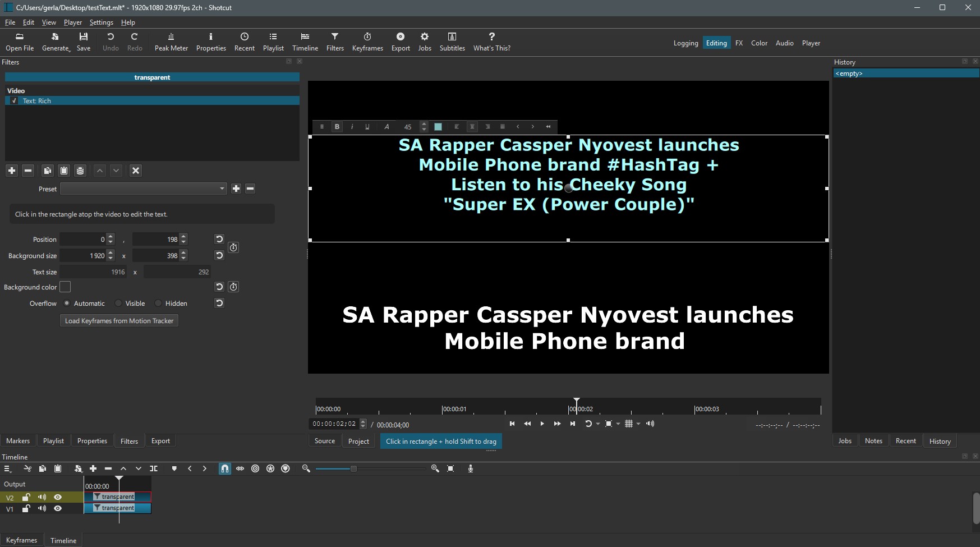Switch to the Color layout
This screenshot has height=547, width=980.
click(x=759, y=43)
